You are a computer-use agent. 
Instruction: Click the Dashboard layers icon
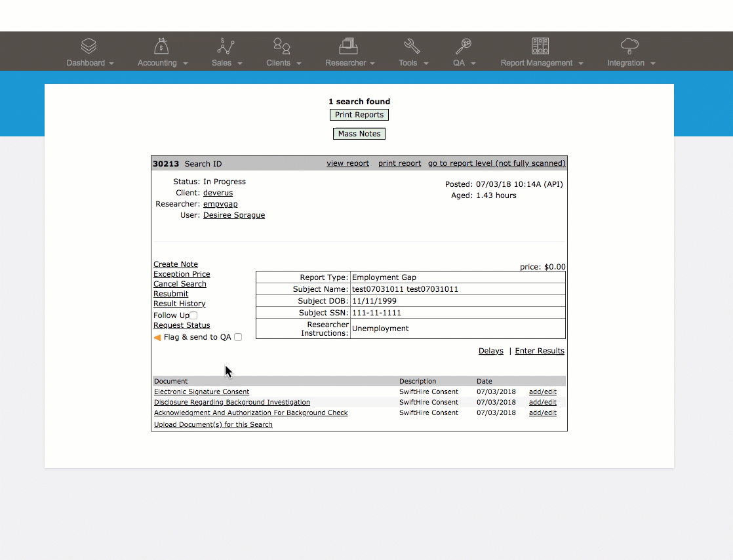point(89,46)
